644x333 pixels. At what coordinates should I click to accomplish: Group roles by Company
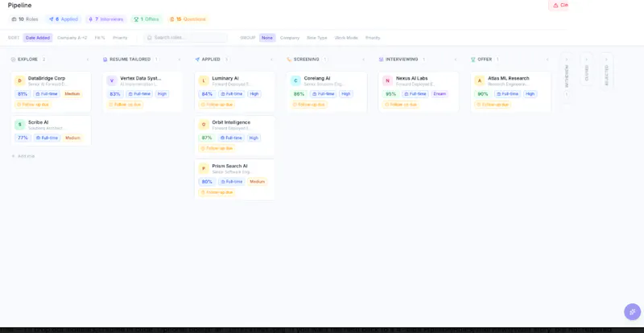coord(290,38)
